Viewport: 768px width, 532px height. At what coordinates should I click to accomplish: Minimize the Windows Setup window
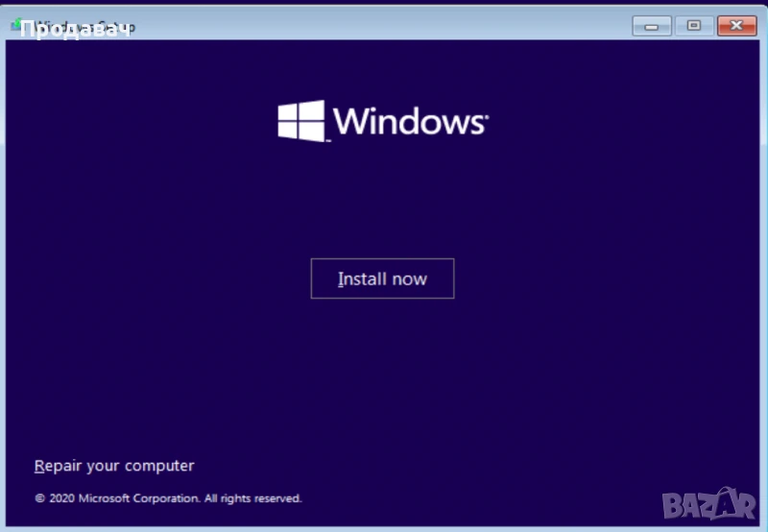(651, 26)
